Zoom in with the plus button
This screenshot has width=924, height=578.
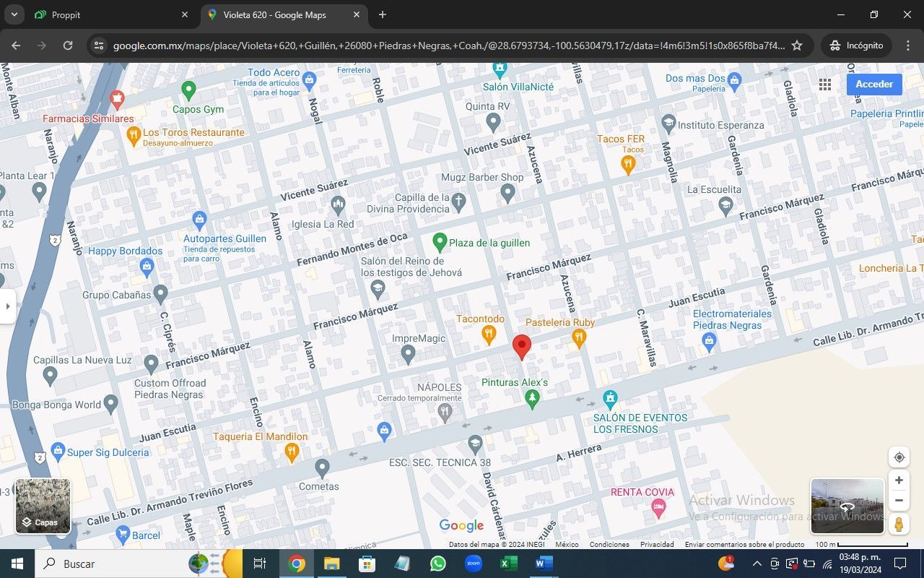point(899,480)
